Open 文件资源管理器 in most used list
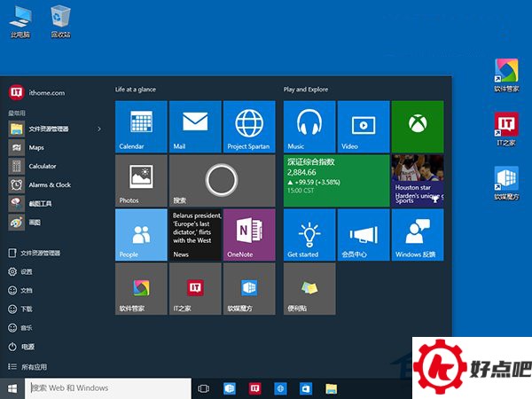This screenshot has width=532, height=399. [x=39, y=129]
